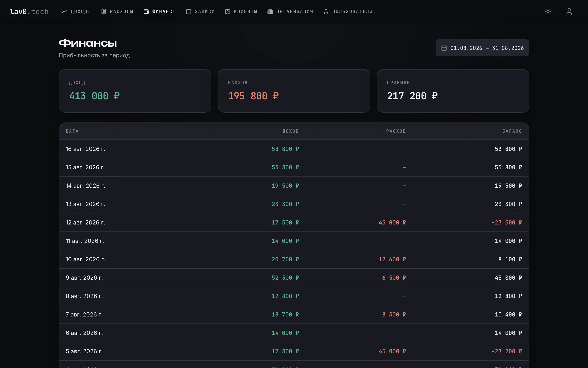This screenshot has width=588, height=368.
Task: Open the Доходы tab
Action: [76, 11]
